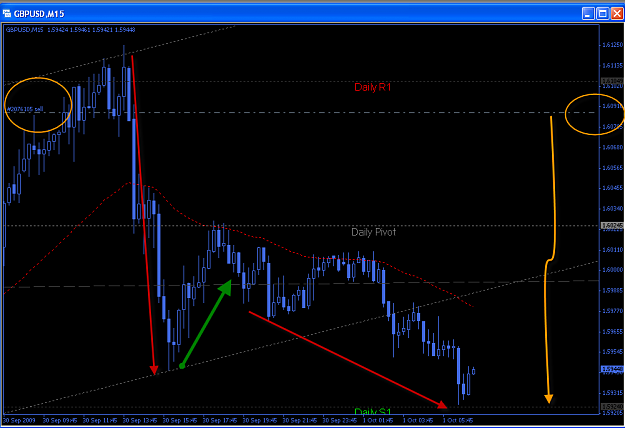625x428 pixels.
Task: Click the 1.61250 price on the scale
Action: 612,45
